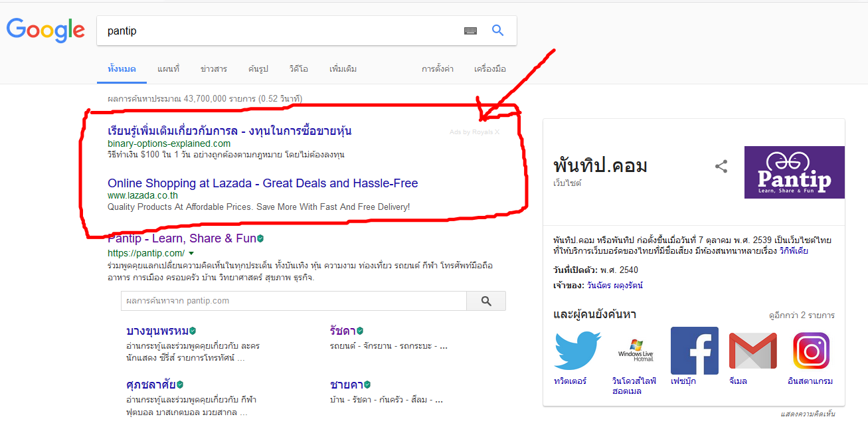The image size is (868, 447).
Task: Click owner link วันฉัตร ผดุงรัตน์
Action: click(x=615, y=286)
